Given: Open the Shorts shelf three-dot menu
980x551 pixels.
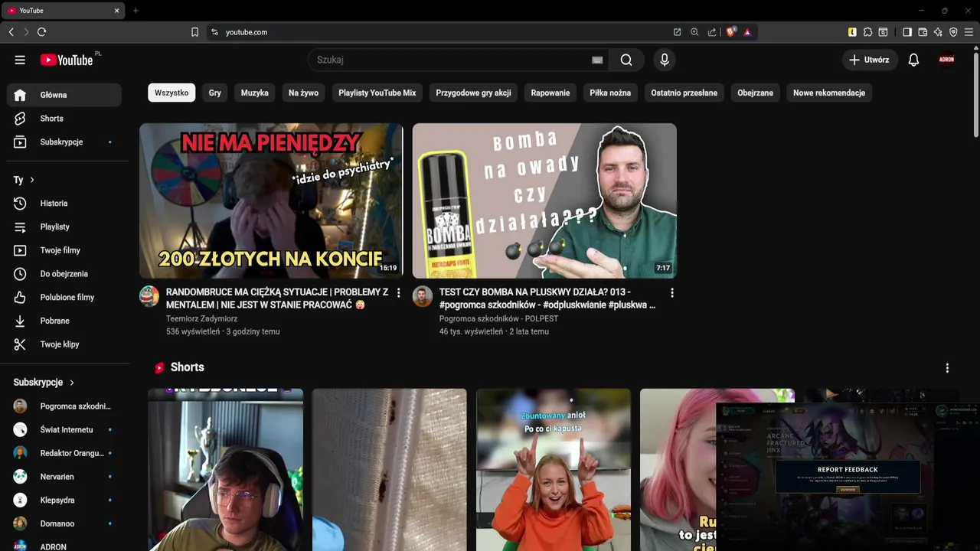Looking at the screenshot, I should tap(947, 368).
